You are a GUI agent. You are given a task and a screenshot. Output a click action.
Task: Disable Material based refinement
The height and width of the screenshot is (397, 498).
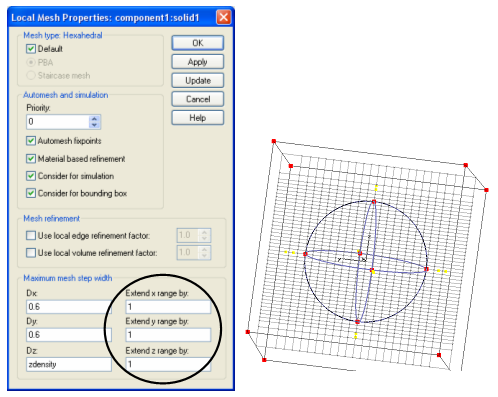pyautogui.click(x=31, y=159)
